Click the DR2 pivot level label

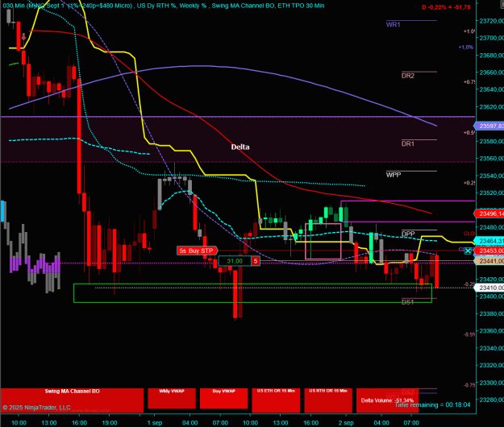[408, 76]
